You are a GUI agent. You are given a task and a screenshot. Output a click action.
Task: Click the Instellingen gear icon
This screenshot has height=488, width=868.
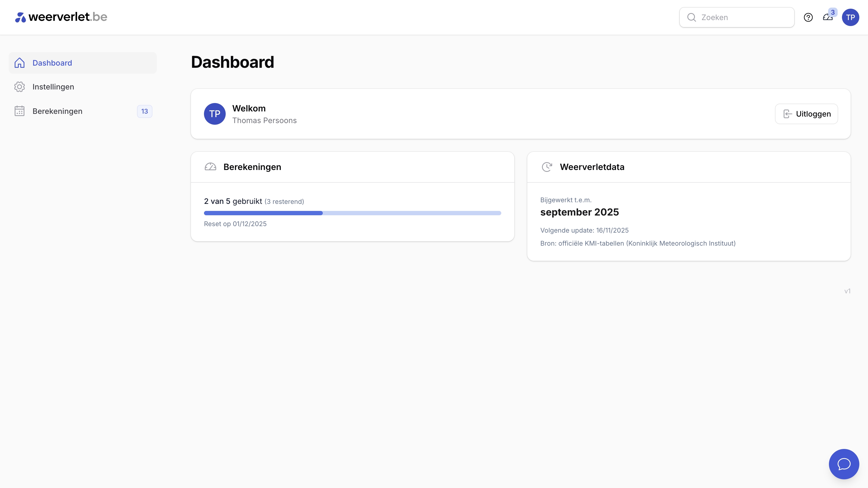pos(20,87)
